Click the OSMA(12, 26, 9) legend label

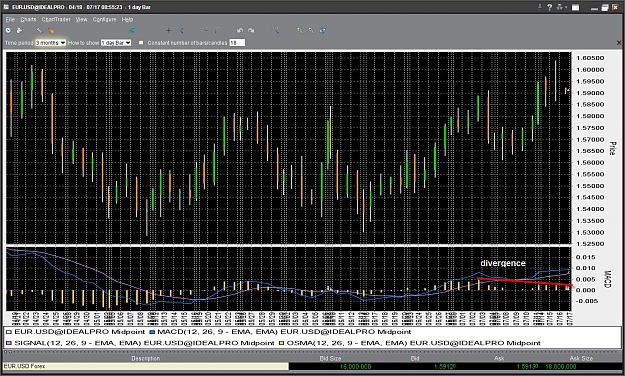pyautogui.click(x=413, y=343)
